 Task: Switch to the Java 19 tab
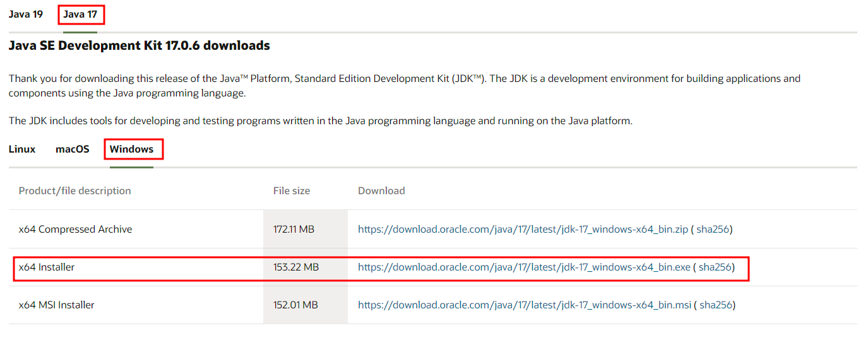click(x=26, y=14)
